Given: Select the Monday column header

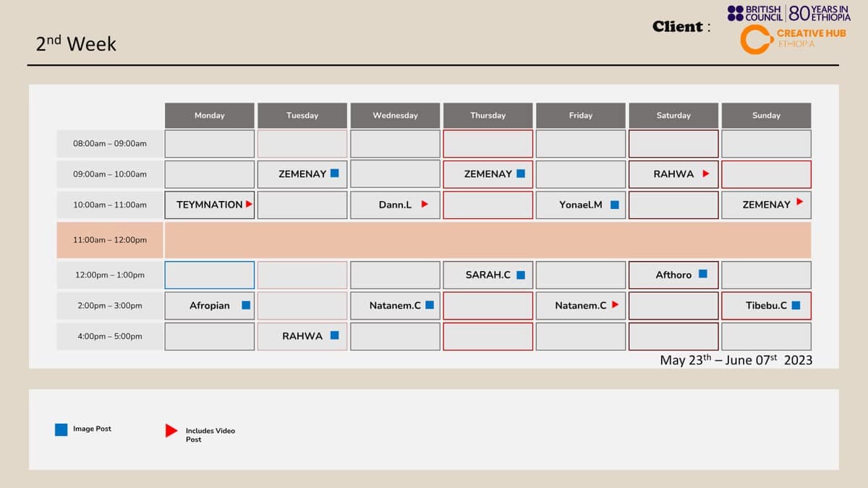Looking at the screenshot, I should [x=210, y=116].
